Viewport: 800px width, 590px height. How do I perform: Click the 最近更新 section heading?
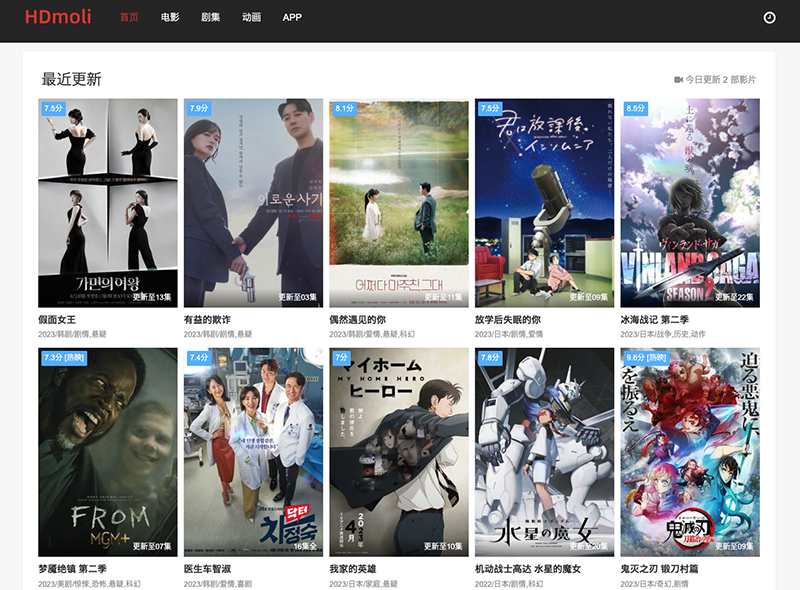(x=71, y=79)
